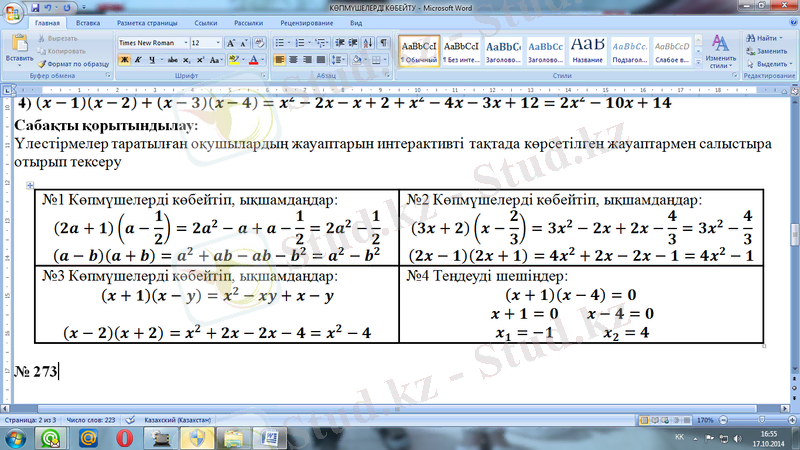800x450 pixels.
Task: Show paragraph marks (¶) icon
Action: [x=384, y=44]
